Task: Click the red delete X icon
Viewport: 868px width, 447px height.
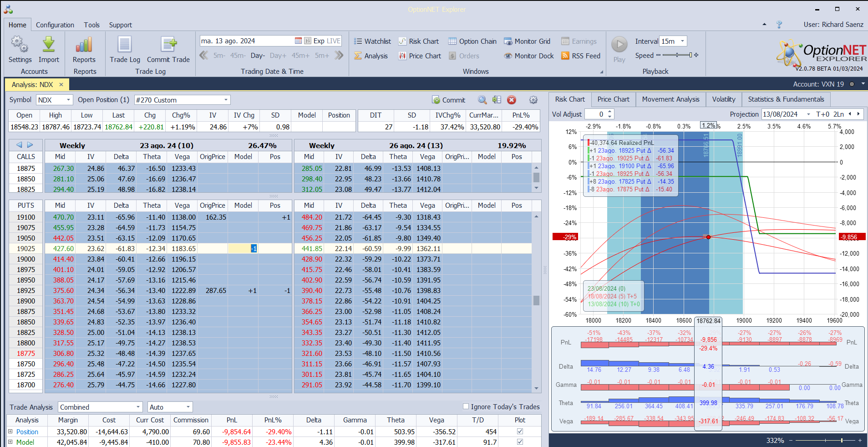Action: [x=512, y=100]
